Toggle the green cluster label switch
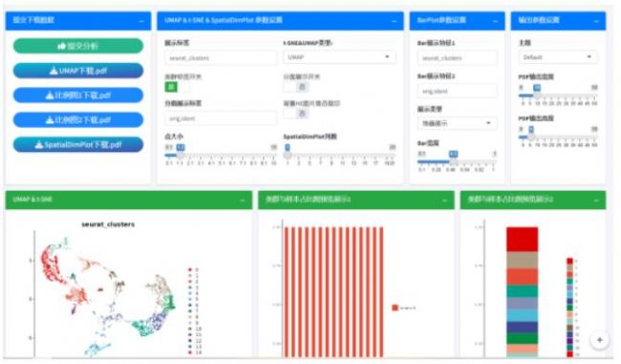Image resolution: width=621 pixels, height=364 pixels. [x=177, y=87]
